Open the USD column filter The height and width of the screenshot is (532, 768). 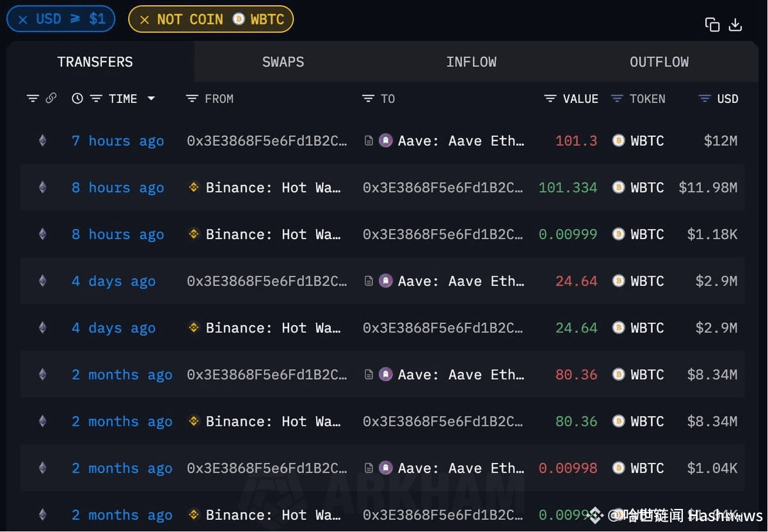click(x=705, y=98)
